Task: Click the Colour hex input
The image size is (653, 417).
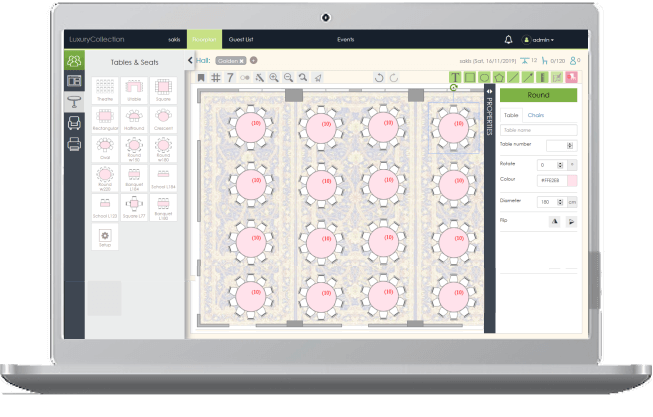Action: point(552,180)
